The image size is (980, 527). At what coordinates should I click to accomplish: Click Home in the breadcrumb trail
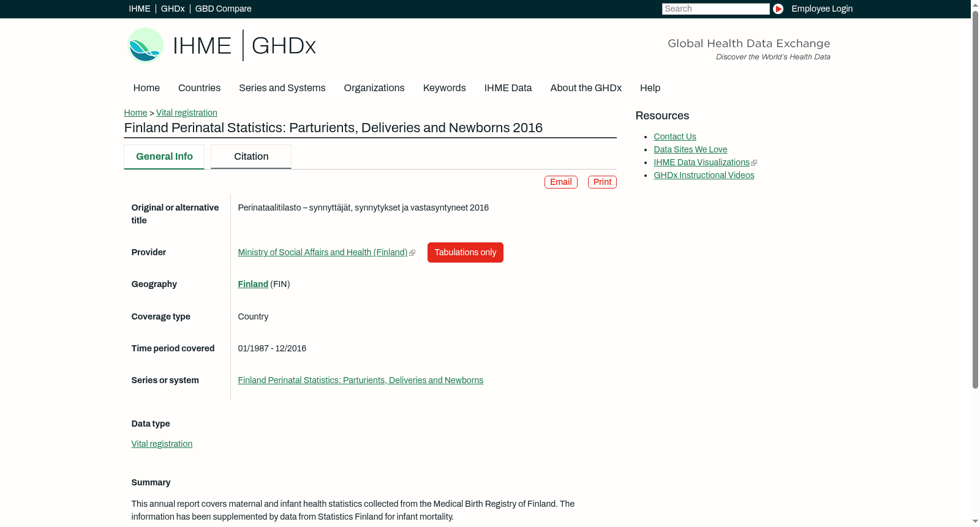pyautogui.click(x=135, y=113)
